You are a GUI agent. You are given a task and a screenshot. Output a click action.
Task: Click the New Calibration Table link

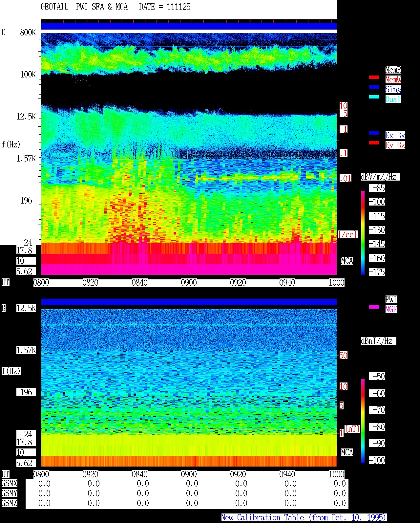coord(304,518)
